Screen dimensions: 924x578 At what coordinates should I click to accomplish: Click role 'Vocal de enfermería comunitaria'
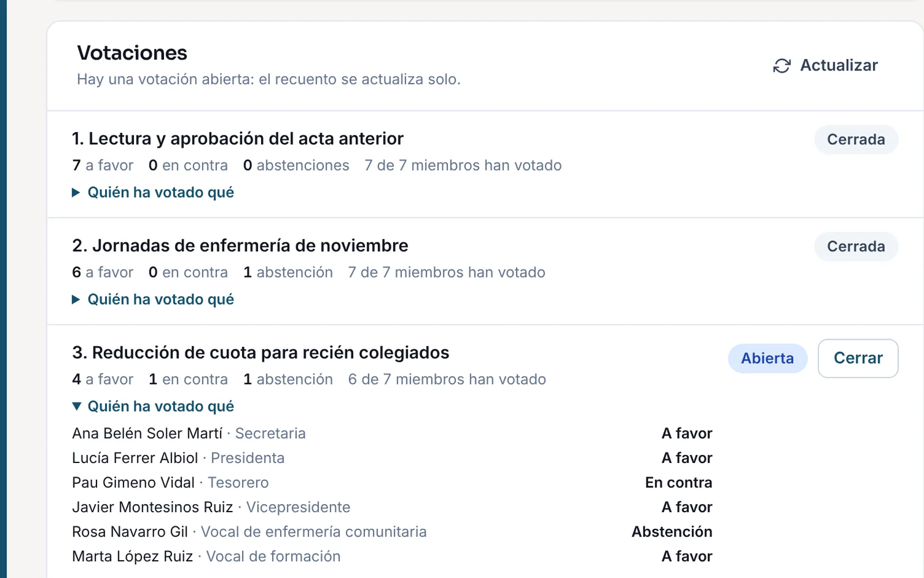coord(314,532)
